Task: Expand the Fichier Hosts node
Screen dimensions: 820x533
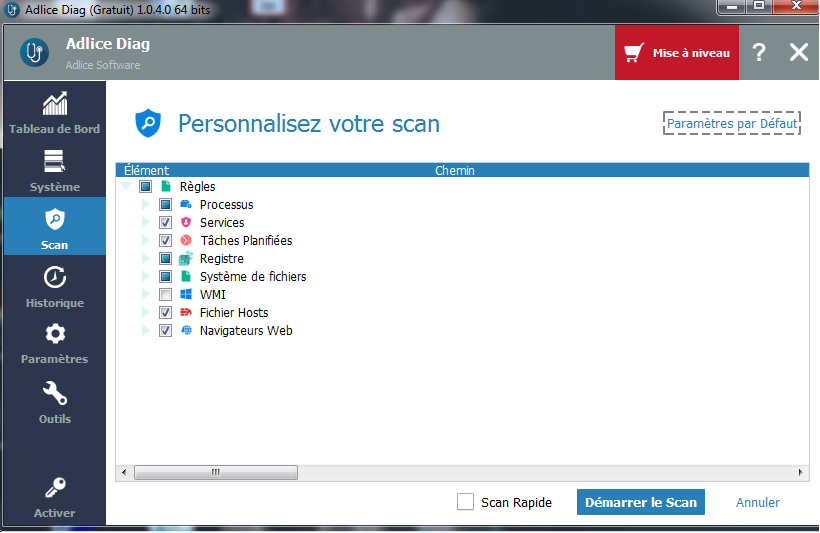Action: (x=145, y=312)
